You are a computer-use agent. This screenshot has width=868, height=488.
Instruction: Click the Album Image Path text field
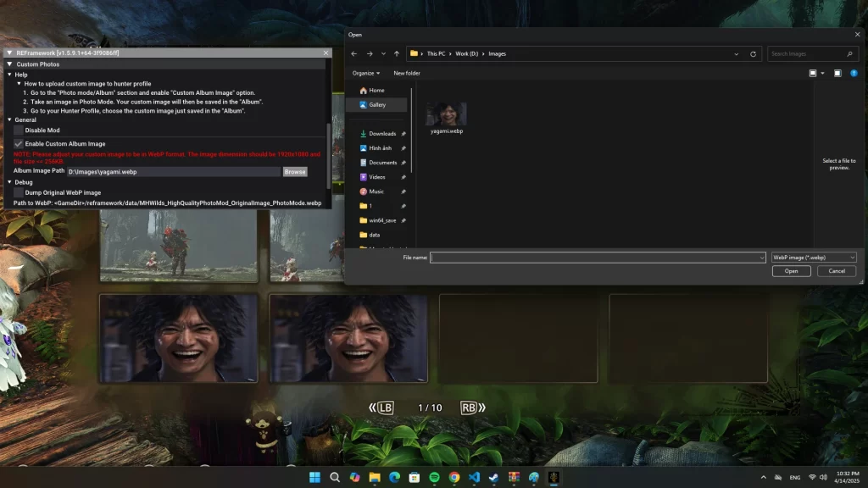[x=173, y=172]
